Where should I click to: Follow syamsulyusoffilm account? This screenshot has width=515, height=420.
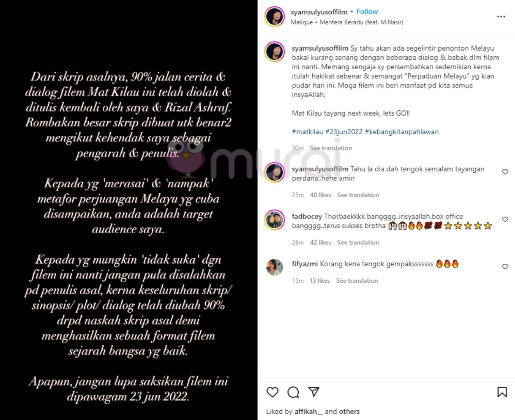point(367,12)
